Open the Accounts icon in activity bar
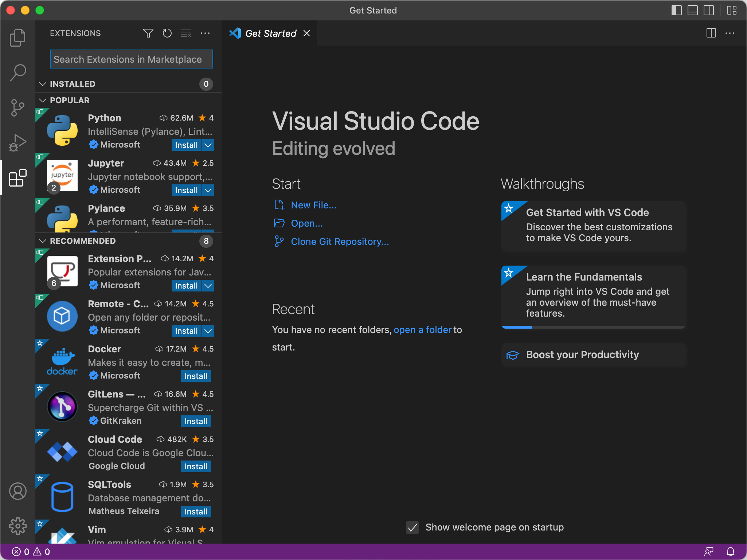 [17, 491]
